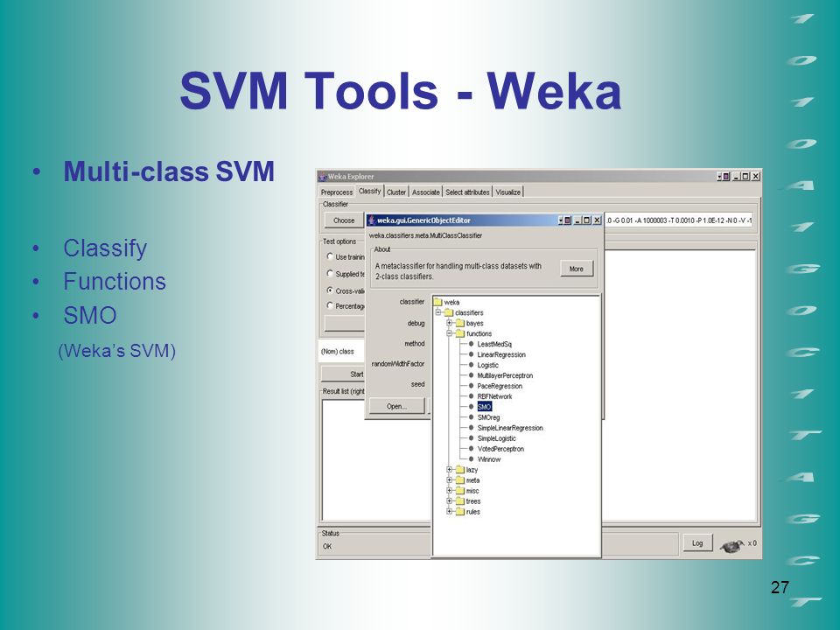
Task: Open the (Nom) class attribute dropdown
Action: click(342, 352)
